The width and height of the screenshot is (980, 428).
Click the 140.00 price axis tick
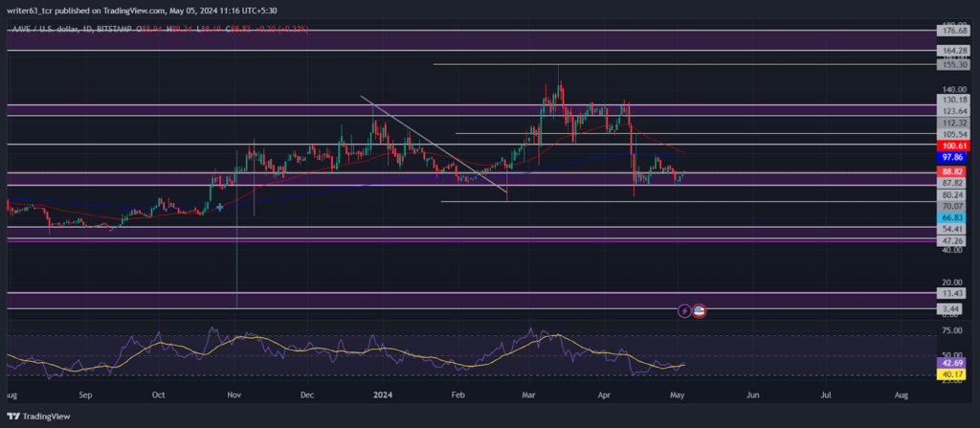pos(952,89)
